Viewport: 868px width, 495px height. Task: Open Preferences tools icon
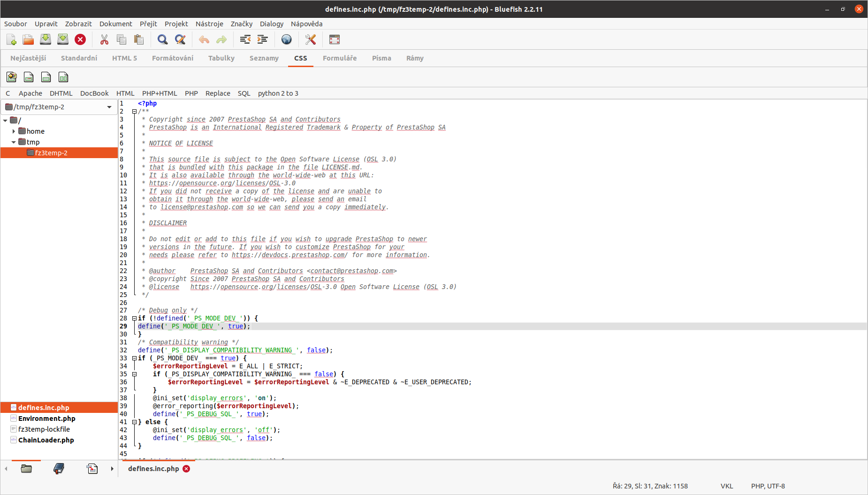[x=310, y=40]
